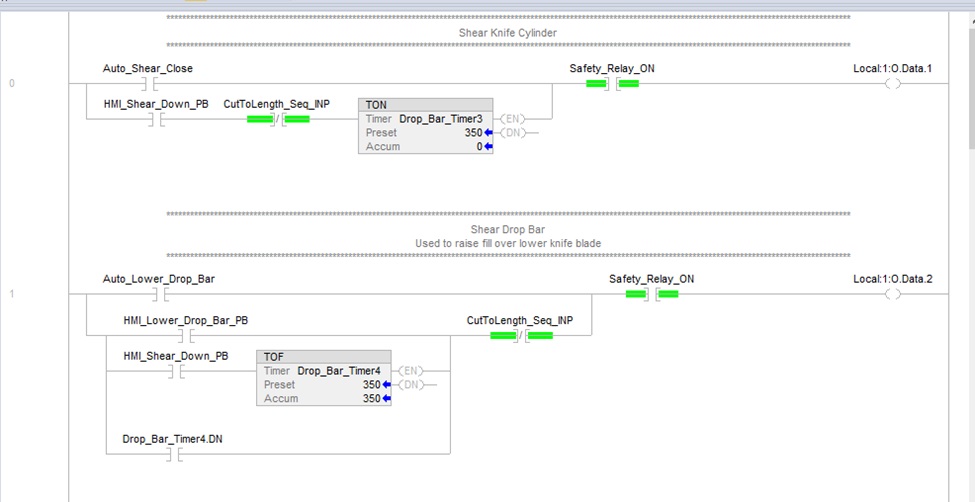
Task: Select the TOF instruction block header
Action: (325, 356)
